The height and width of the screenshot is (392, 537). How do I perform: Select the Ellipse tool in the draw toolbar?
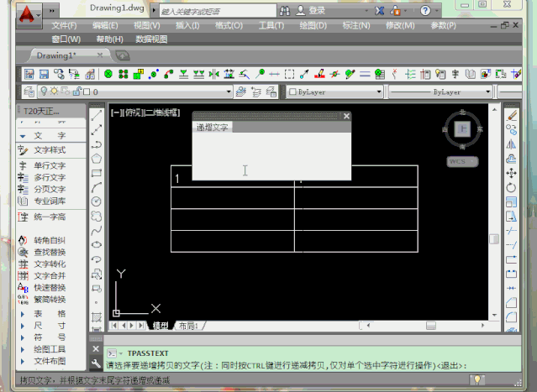point(97,244)
